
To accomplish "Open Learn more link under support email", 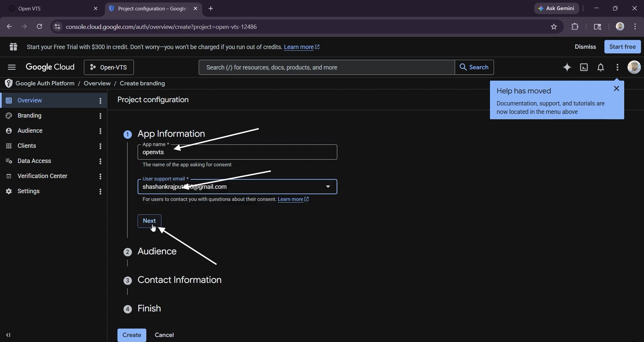I will pyautogui.click(x=293, y=199).
